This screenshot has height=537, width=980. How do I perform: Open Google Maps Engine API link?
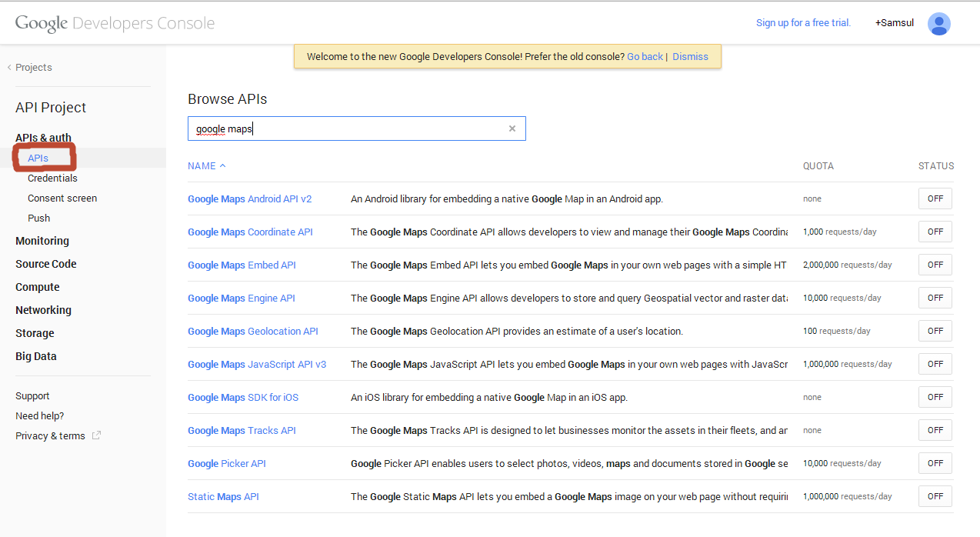point(242,298)
